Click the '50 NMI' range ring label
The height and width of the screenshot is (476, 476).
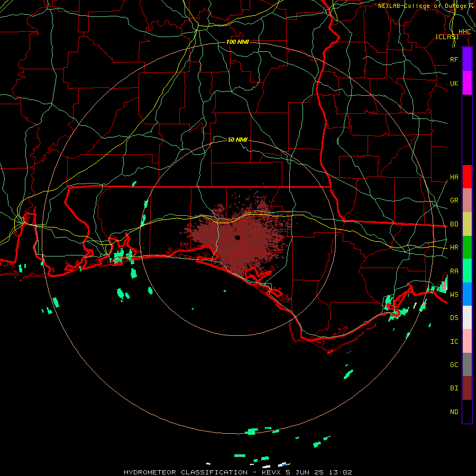pos(237,140)
